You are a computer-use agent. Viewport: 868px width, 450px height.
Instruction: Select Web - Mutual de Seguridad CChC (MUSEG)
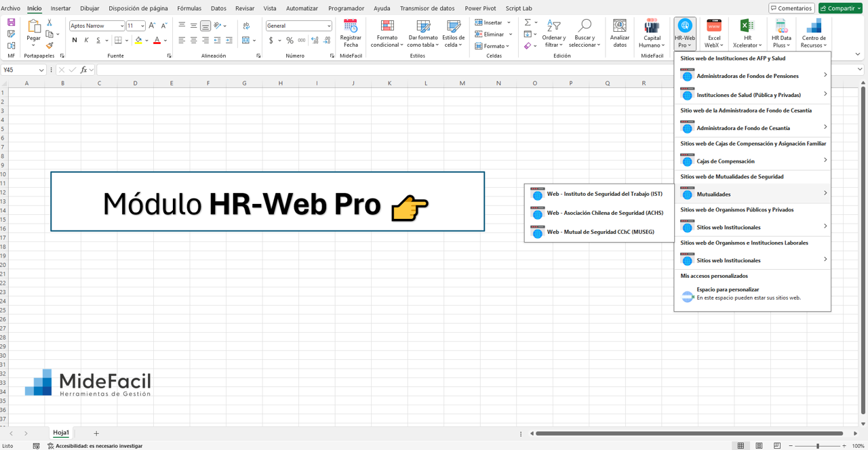pos(599,232)
